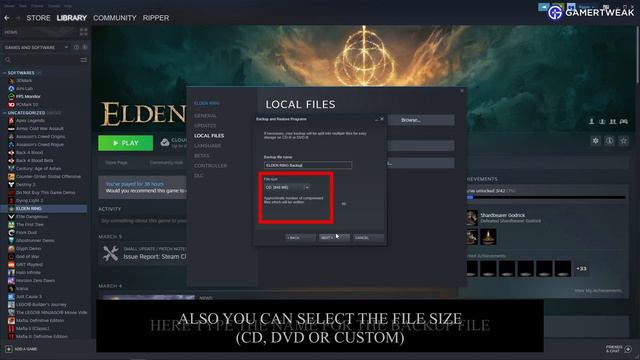The height and width of the screenshot is (360, 640).
Task: Select Counter-Strike: Global Offensive in library
Action: click(x=48, y=176)
